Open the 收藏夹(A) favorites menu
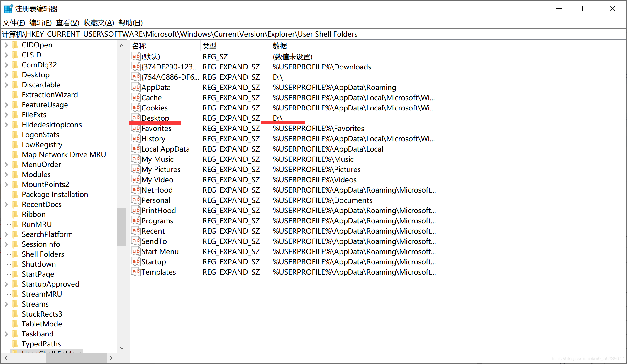The image size is (627, 364). pos(99,23)
